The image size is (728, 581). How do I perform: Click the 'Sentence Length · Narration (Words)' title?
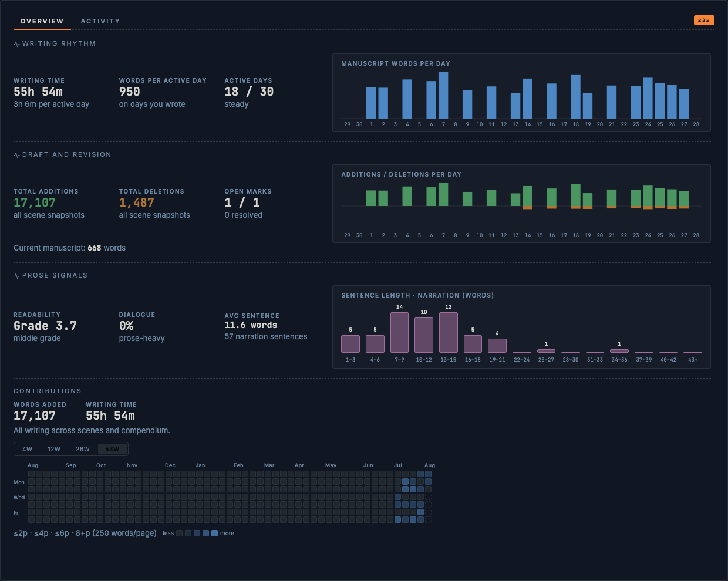417,295
